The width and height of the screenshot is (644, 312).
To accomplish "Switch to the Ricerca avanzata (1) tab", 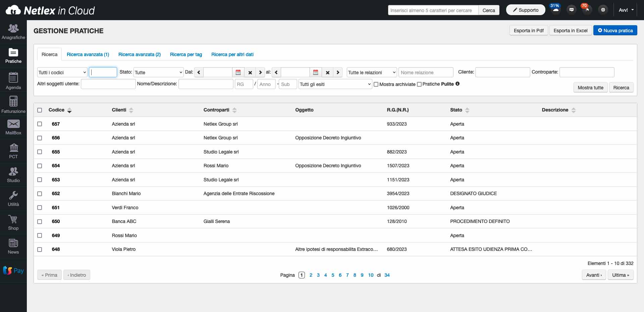I will (88, 54).
